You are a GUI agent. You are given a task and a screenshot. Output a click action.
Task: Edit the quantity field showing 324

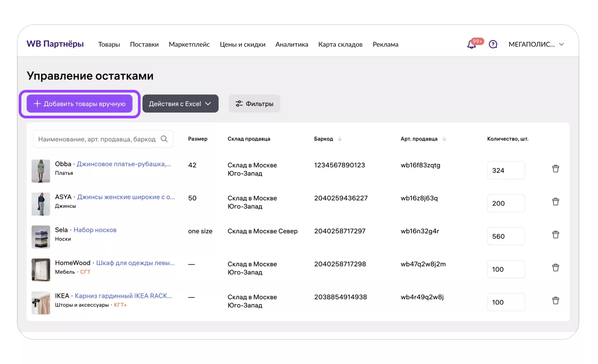coord(506,170)
